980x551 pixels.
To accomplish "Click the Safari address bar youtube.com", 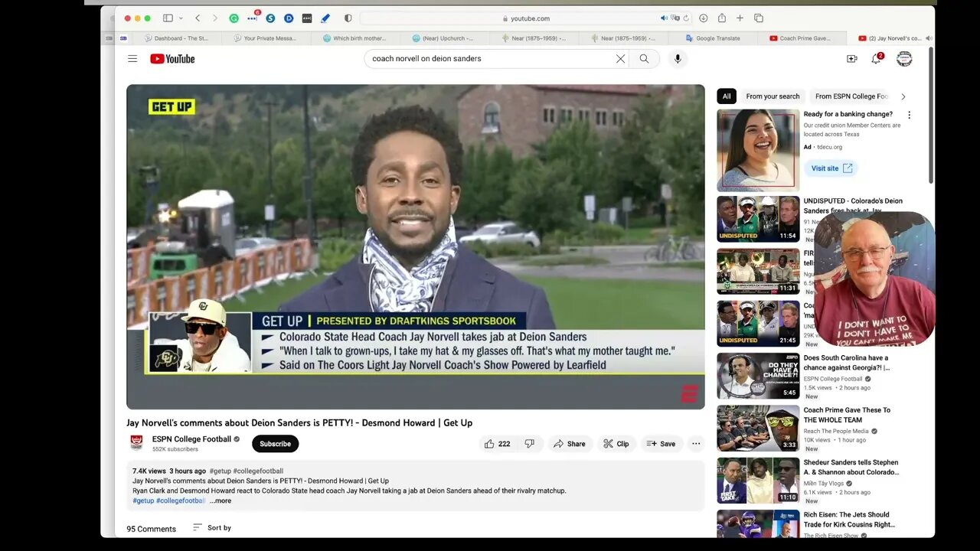I will (x=526, y=18).
